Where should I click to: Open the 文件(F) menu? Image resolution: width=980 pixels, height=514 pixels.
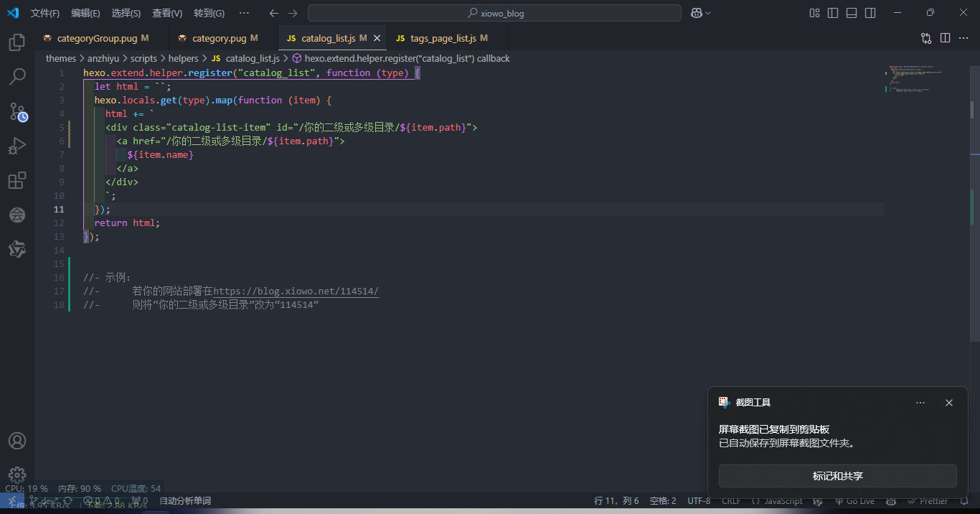pyautogui.click(x=45, y=13)
